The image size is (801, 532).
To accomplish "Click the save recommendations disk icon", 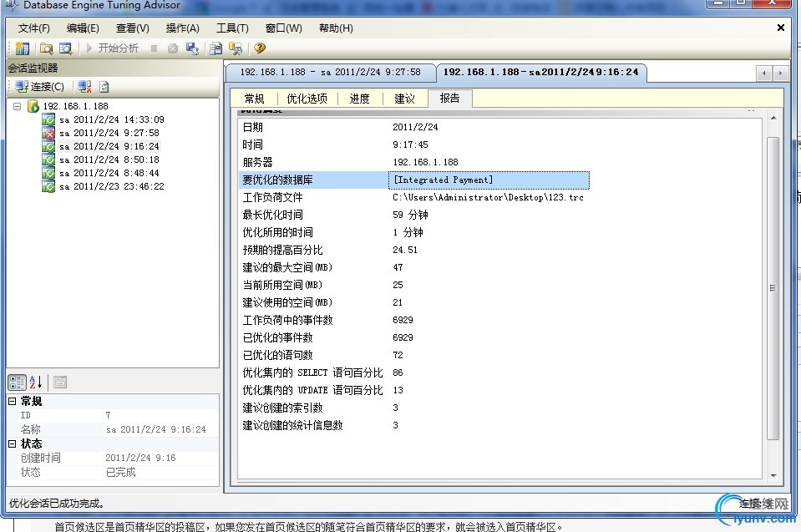I will point(192,48).
